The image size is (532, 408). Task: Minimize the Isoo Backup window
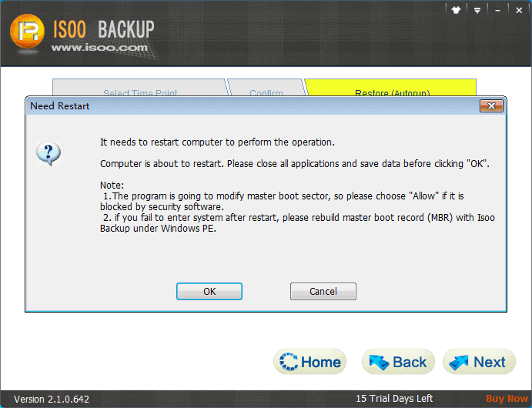497,11
